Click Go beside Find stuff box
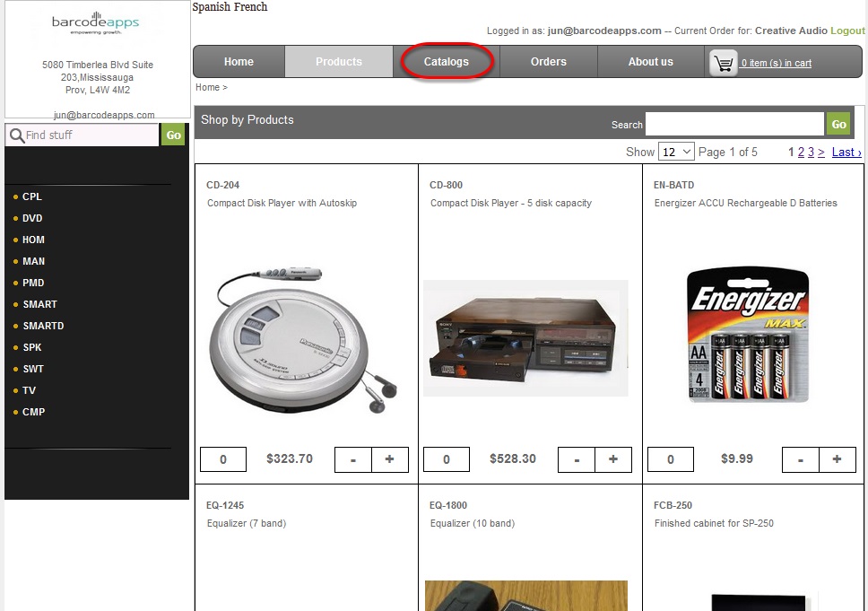Viewport: 868px width, 611px height. pyautogui.click(x=173, y=135)
